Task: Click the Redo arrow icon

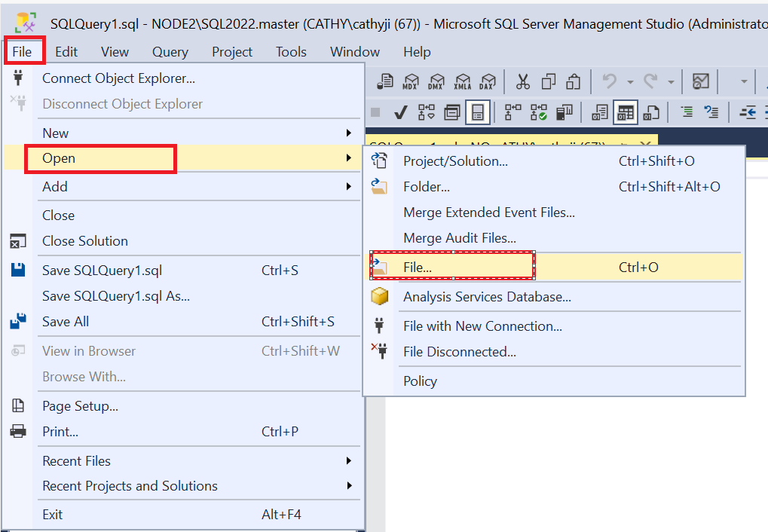Action: pos(650,81)
